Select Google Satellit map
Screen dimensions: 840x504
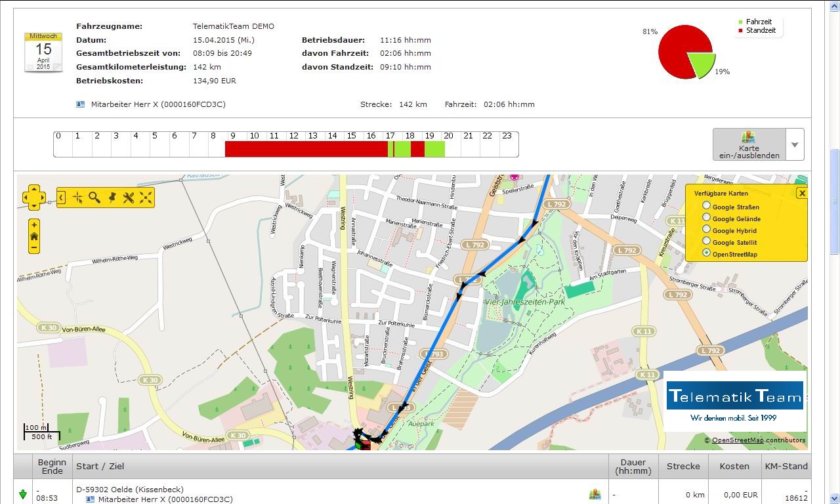pyautogui.click(x=706, y=241)
